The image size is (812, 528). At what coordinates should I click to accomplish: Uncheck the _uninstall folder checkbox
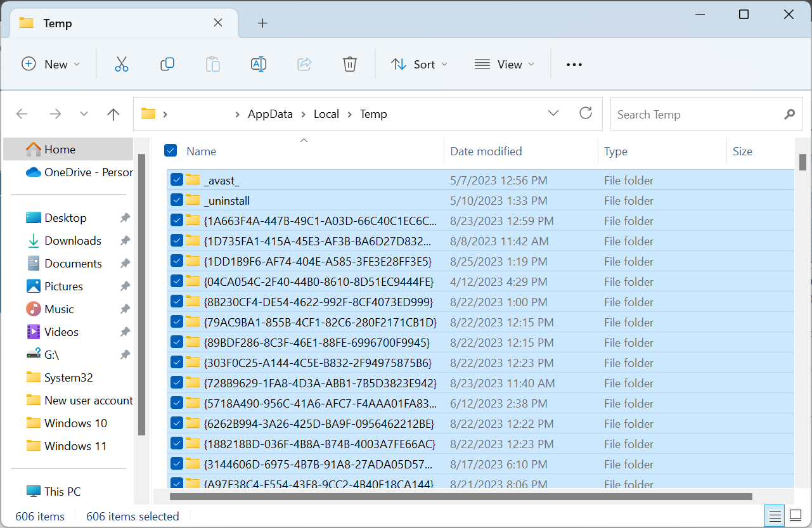177,200
